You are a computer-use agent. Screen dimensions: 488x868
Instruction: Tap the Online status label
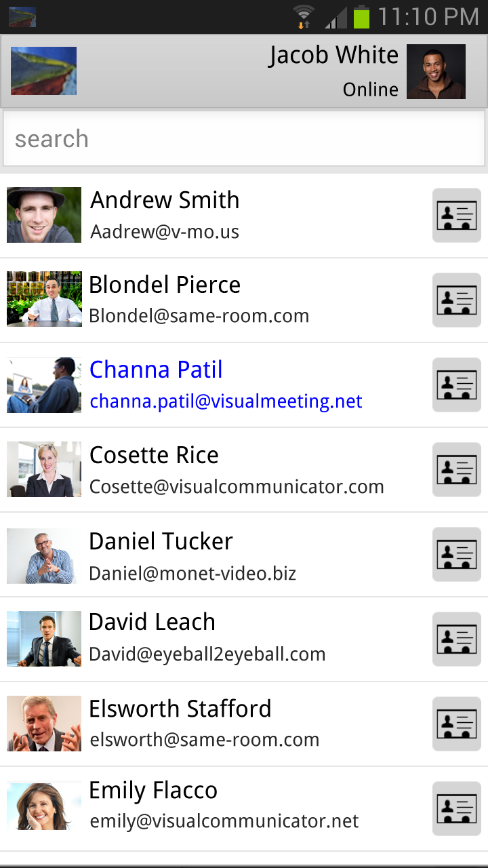pos(370,90)
